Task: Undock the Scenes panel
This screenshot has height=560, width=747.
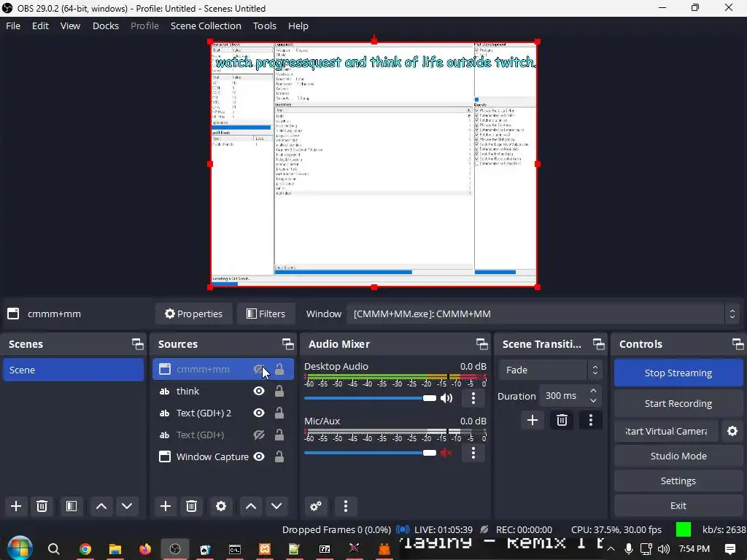Action: point(138,344)
